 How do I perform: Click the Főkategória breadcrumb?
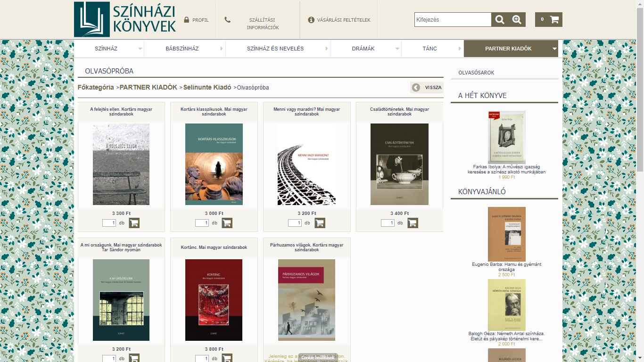click(x=96, y=87)
